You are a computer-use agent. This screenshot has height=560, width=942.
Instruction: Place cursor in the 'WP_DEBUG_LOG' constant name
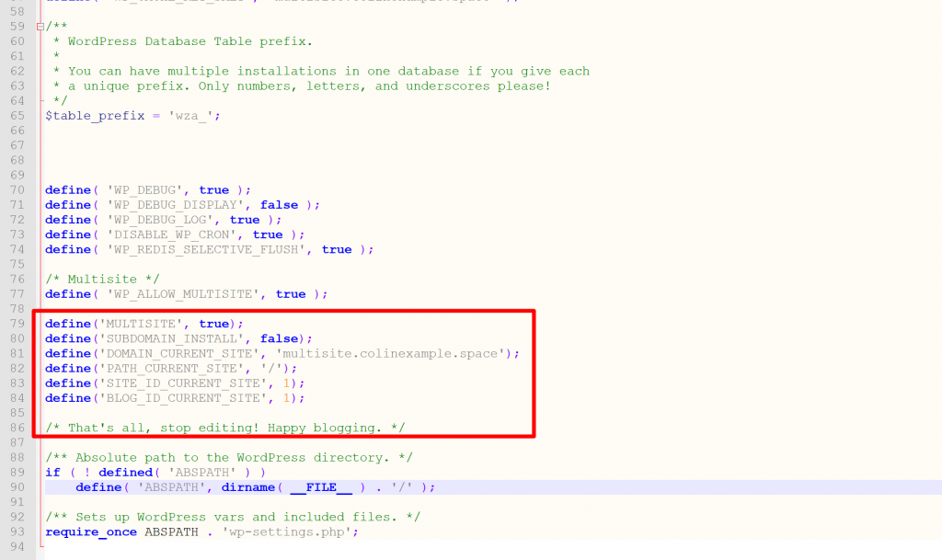pyautogui.click(x=152, y=220)
